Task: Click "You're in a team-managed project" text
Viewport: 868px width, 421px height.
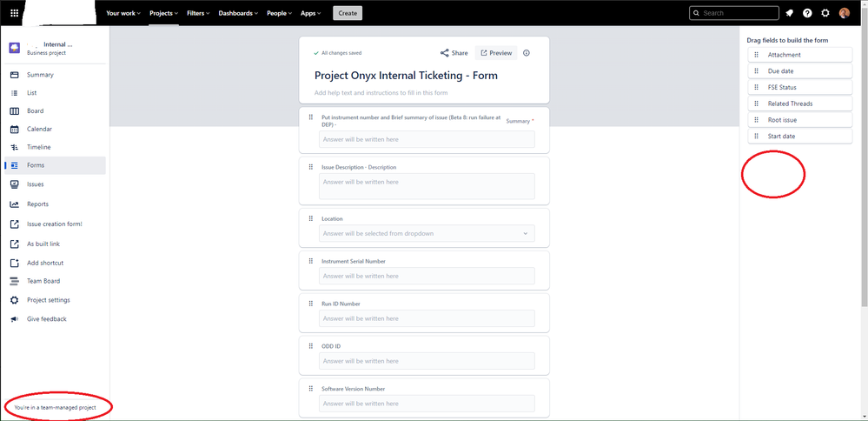Action: point(56,407)
